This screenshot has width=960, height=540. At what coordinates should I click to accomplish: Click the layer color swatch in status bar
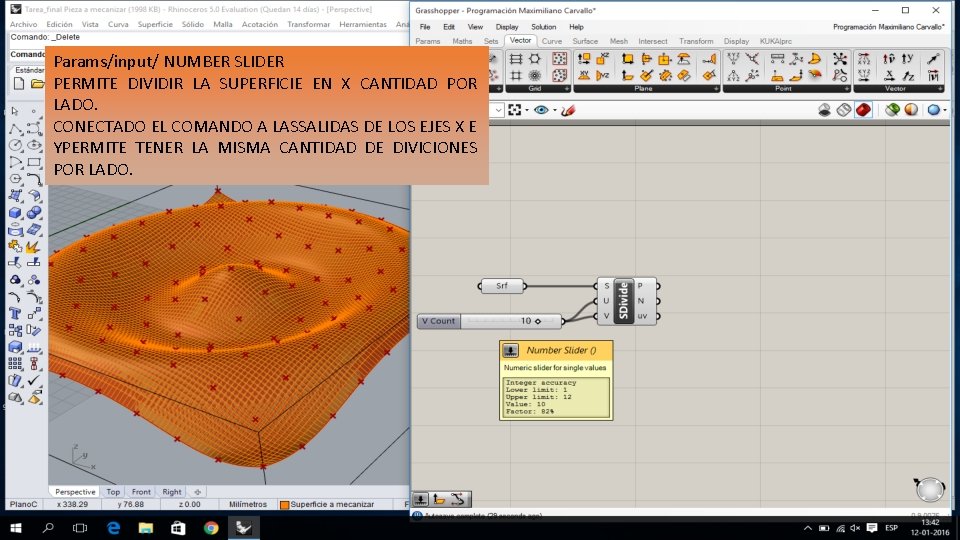coord(284,505)
